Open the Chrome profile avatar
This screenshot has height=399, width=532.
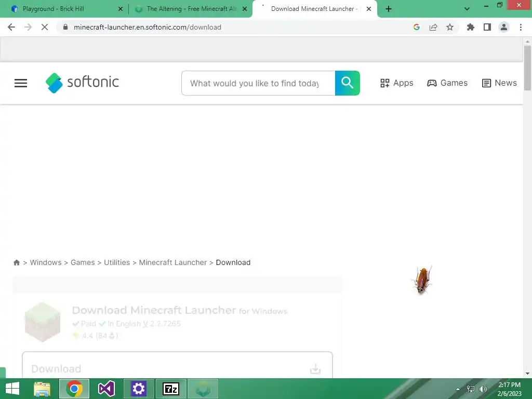coord(504,27)
